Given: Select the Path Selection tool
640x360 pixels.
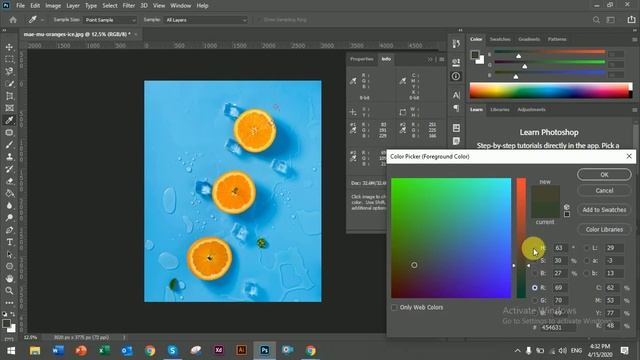Looking at the screenshot, I should [x=9, y=254].
